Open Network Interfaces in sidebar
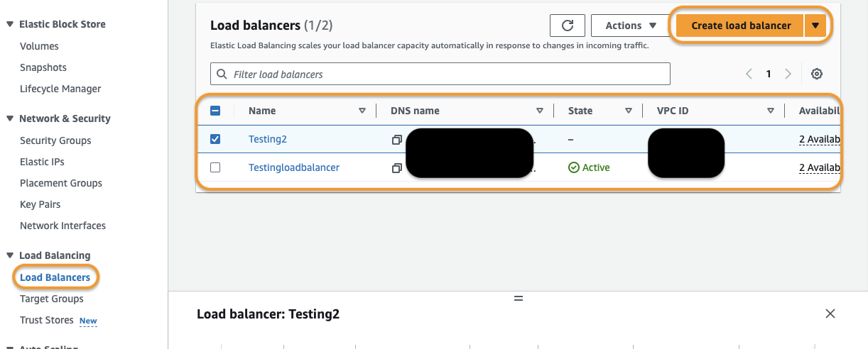 coord(63,226)
